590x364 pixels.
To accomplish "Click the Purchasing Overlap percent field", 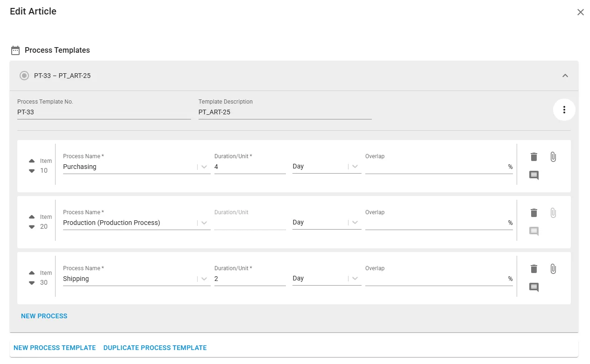I will coord(439,167).
